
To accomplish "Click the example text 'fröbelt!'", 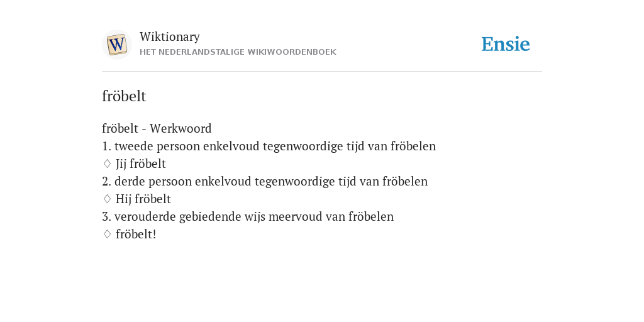I will [x=136, y=235].
